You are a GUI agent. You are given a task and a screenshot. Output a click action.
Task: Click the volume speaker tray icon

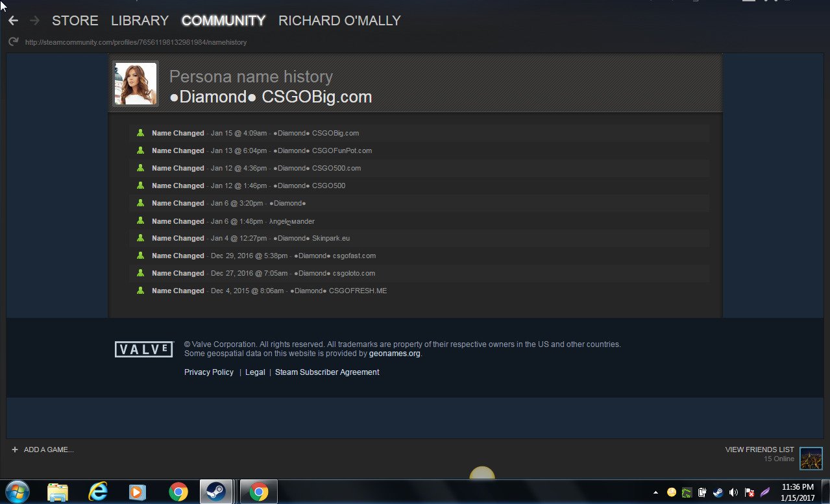(x=733, y=492)
